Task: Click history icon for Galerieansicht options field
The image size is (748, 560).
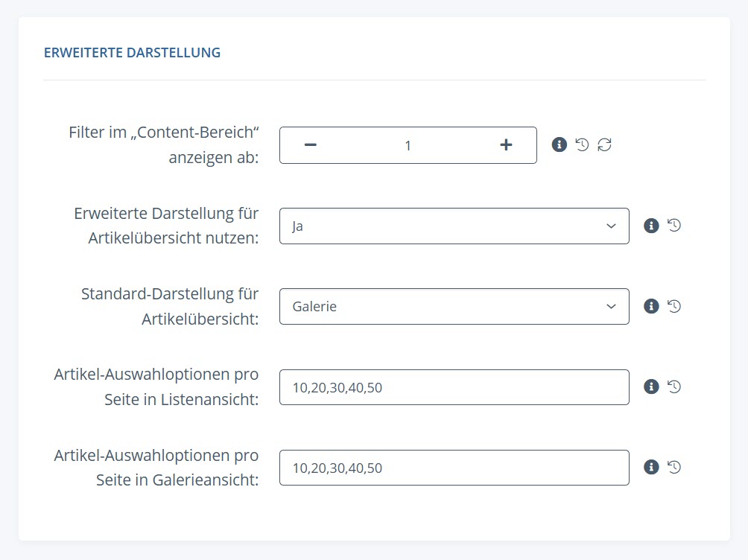Action: coord(674,467)
